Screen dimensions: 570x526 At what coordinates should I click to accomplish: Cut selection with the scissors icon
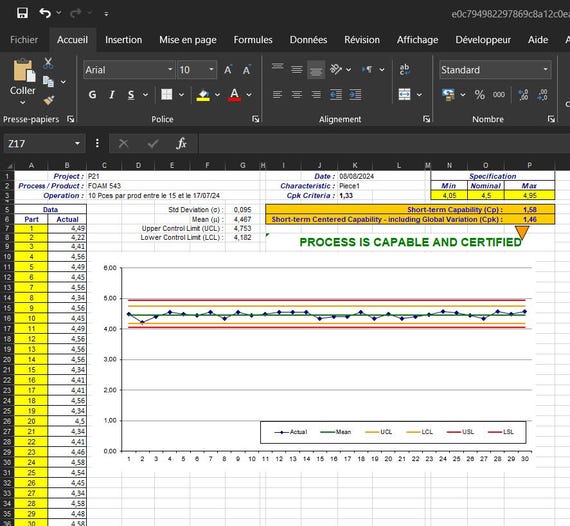(48, 64)
